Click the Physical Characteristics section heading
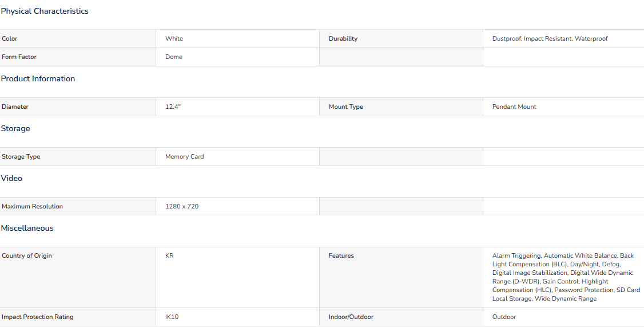644x327 pixels. (x=45, y=11)
